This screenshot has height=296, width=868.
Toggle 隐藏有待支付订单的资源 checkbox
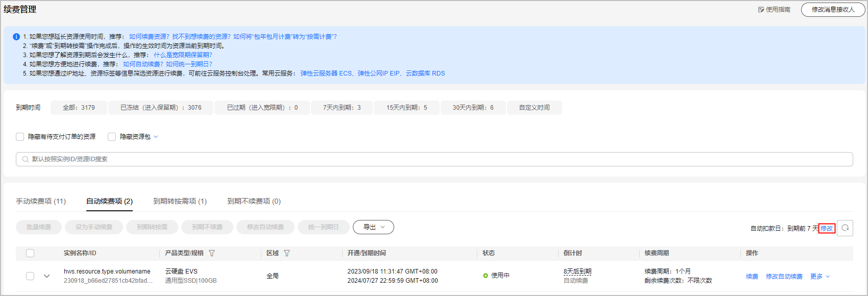[20, 137]
